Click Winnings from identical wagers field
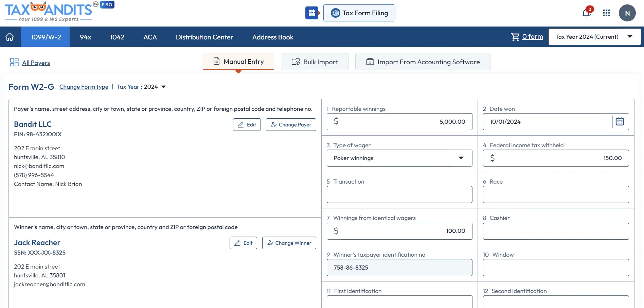The image size is (644, 308). [399, 231]
